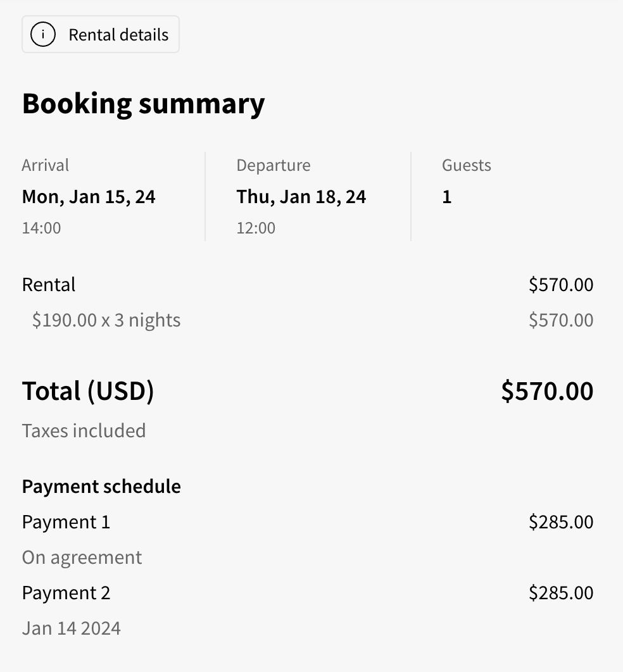Click the Jan 14 2024 due date
Image resolution: width=623 pixels, height=672 pixels.
click(x=71, y=628)
